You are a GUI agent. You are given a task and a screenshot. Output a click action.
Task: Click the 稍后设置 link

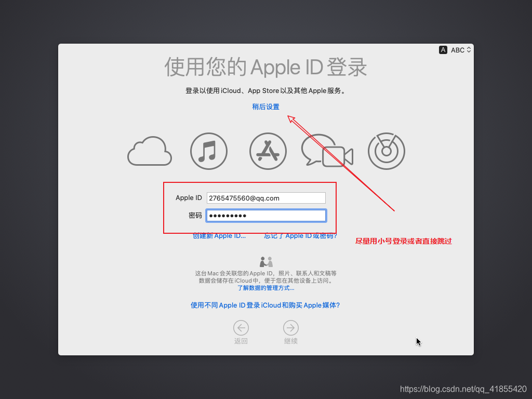coord(265,107)
